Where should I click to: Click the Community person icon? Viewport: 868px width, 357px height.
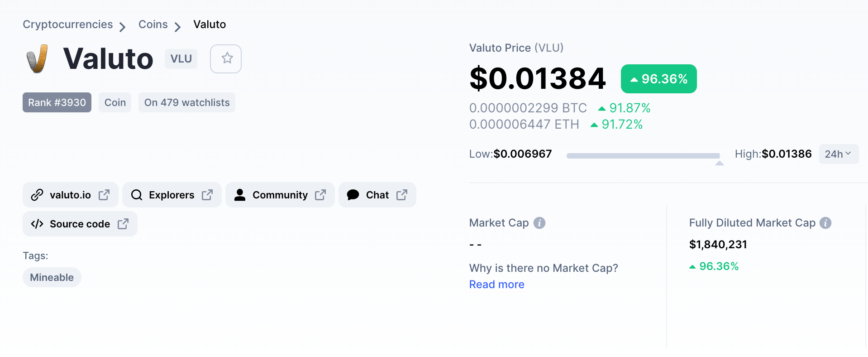[240, 195]
